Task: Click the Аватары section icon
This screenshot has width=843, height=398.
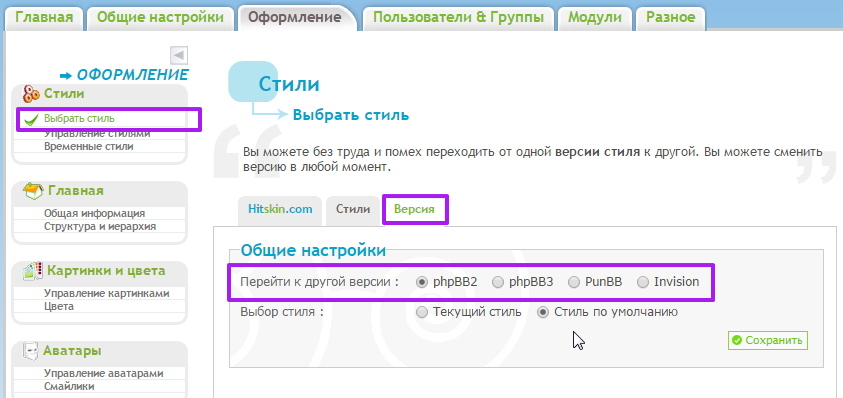Action: pos(30,351)
